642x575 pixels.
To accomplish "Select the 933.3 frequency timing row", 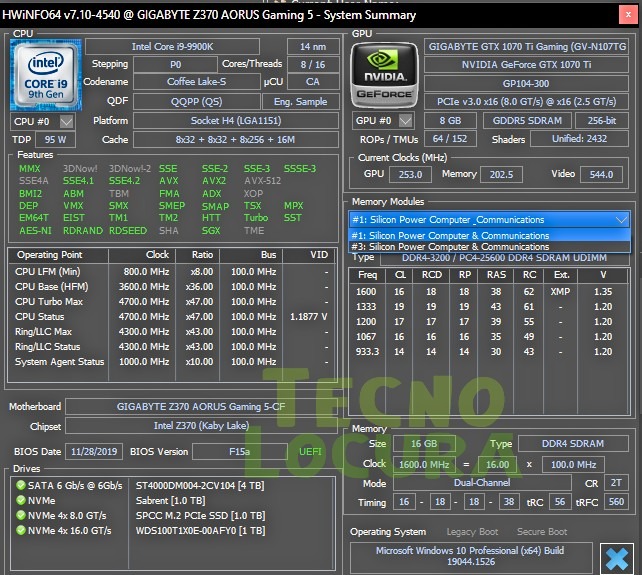I will pos(488,352).
